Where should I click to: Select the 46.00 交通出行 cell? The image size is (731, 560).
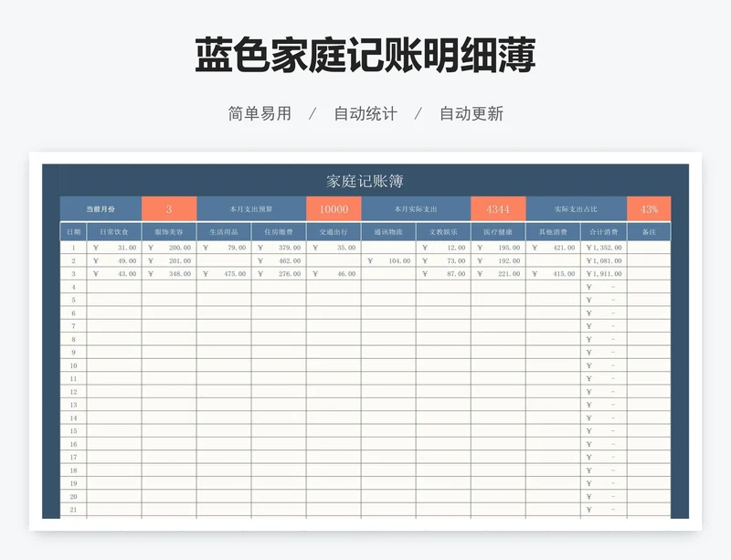click(x=334, y=274)
